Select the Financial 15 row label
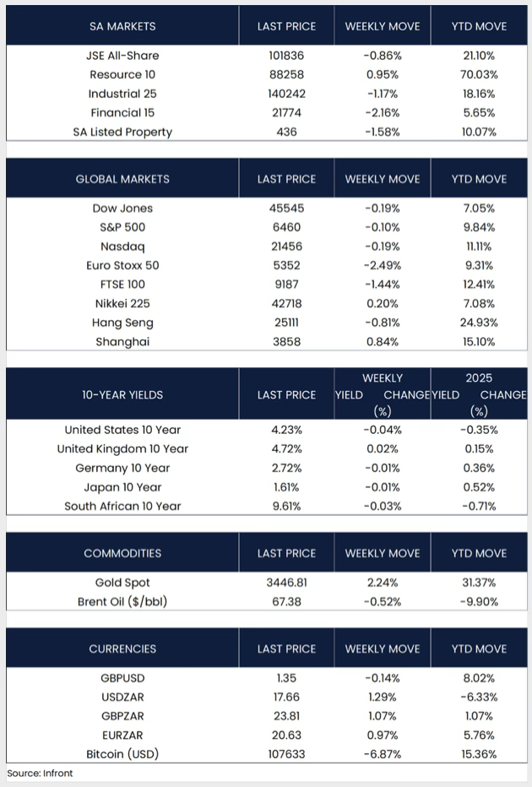532x787 pixels. pyautogui.click(x=122, y=112)
